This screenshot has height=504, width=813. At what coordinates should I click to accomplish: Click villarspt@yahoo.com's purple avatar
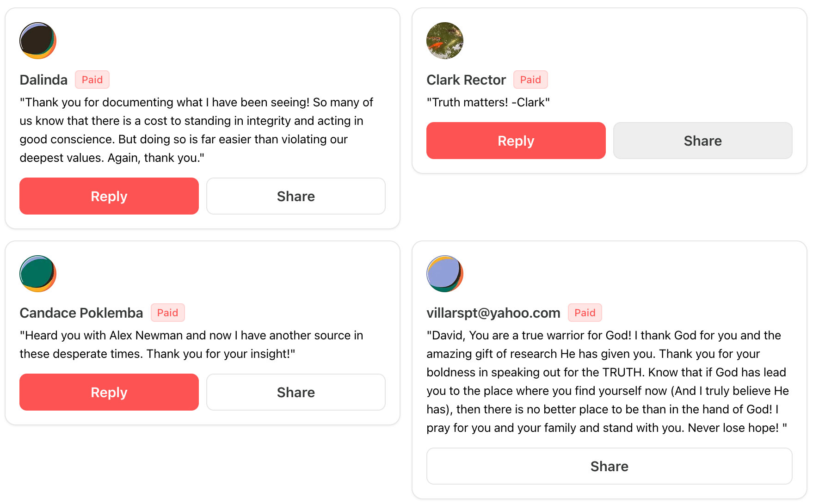445,274
